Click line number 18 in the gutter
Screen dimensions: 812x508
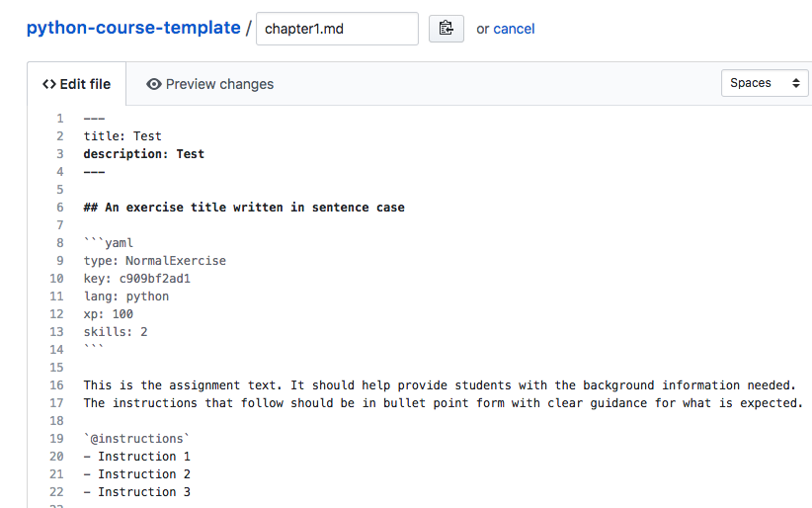(56, 421)
